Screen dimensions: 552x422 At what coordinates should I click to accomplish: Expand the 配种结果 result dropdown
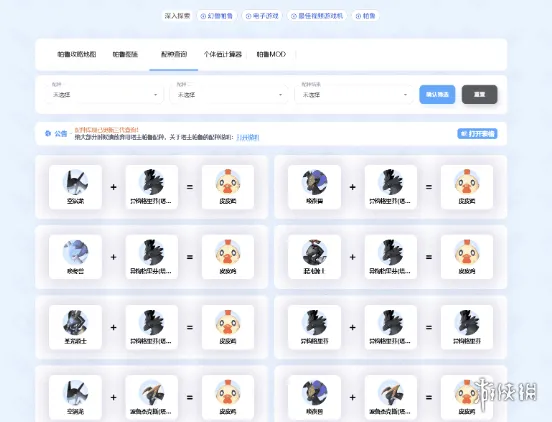(354, 94)
